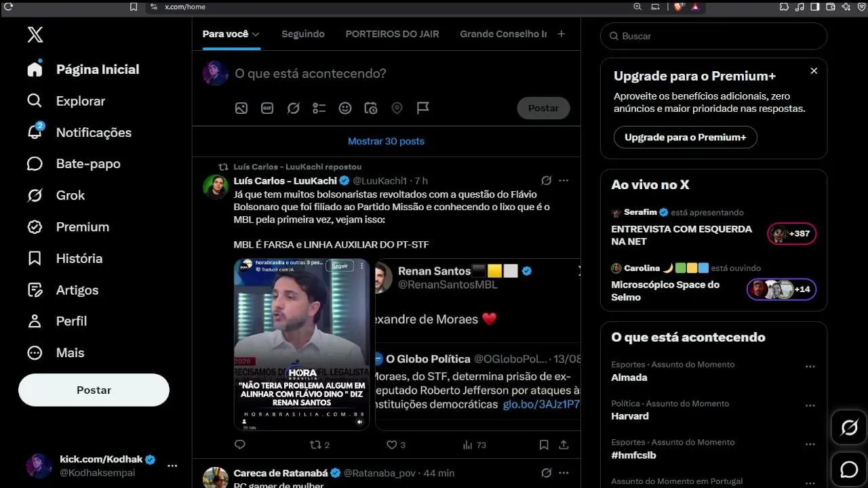Open the Notificações bell icon

35,131
